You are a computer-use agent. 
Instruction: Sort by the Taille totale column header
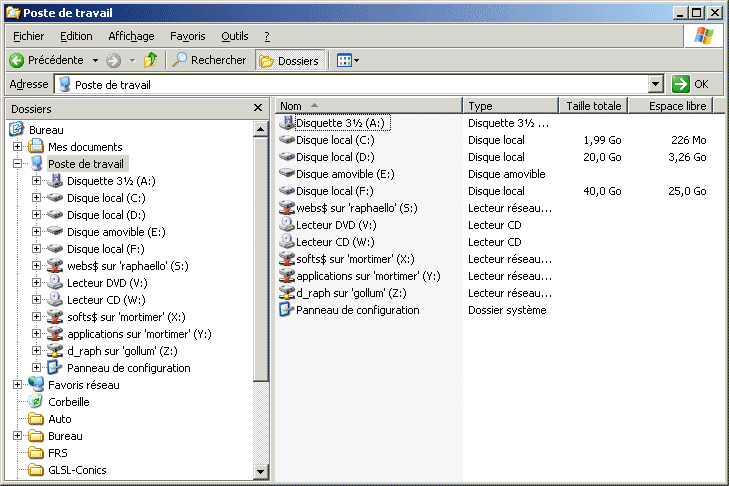click(594, 106)
